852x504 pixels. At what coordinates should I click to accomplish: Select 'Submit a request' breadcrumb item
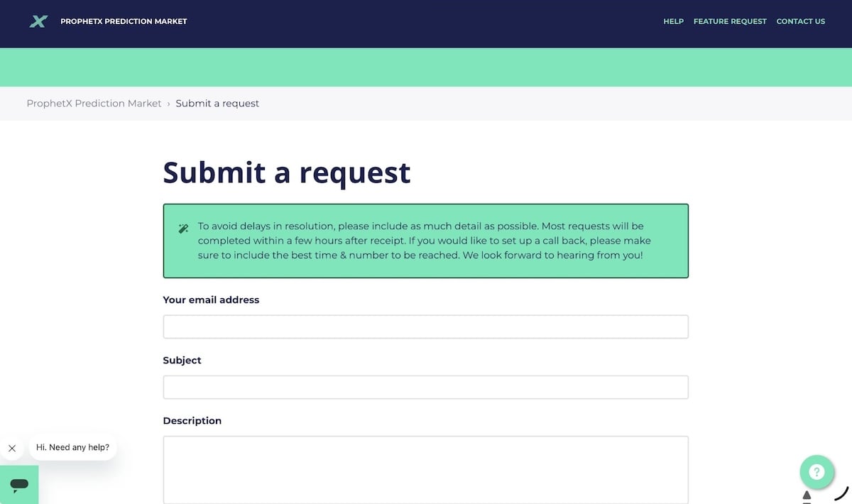click(x=217, y=104)
